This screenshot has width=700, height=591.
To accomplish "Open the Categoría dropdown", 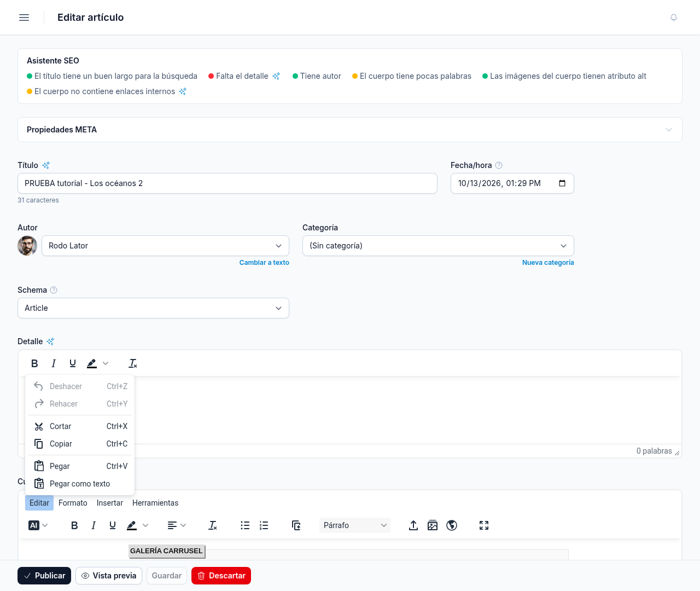I will (438, 246).
